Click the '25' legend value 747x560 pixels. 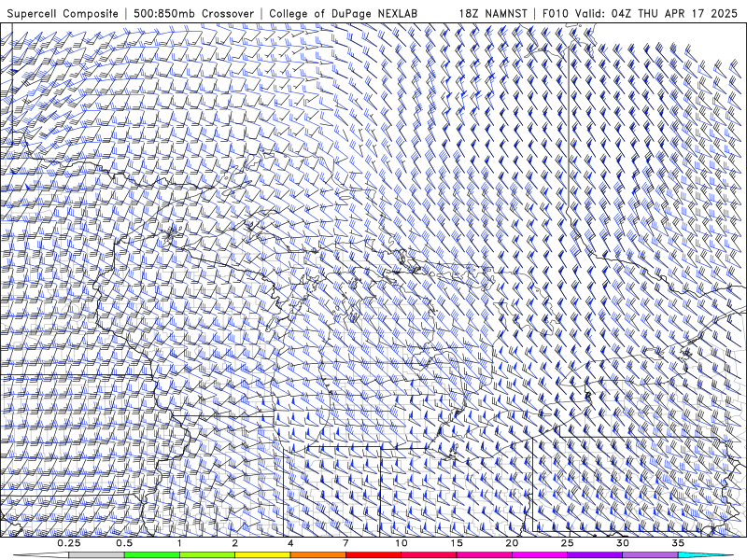coord(568,543)
